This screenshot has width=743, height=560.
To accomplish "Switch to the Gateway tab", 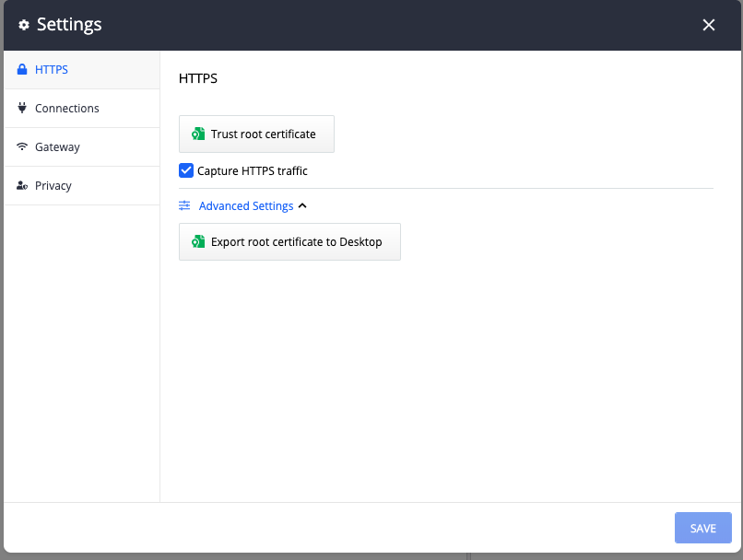I will [x=57, y=147].
